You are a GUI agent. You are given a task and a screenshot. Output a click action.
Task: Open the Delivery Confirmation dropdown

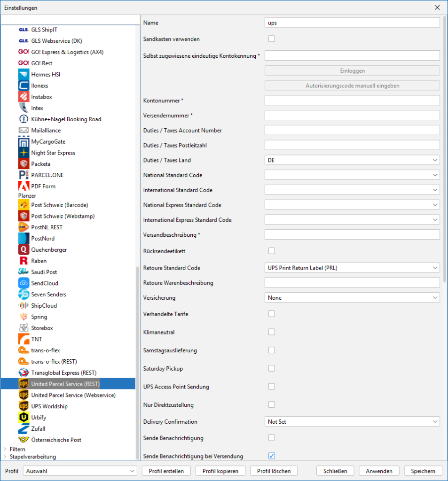pos(352,422)
